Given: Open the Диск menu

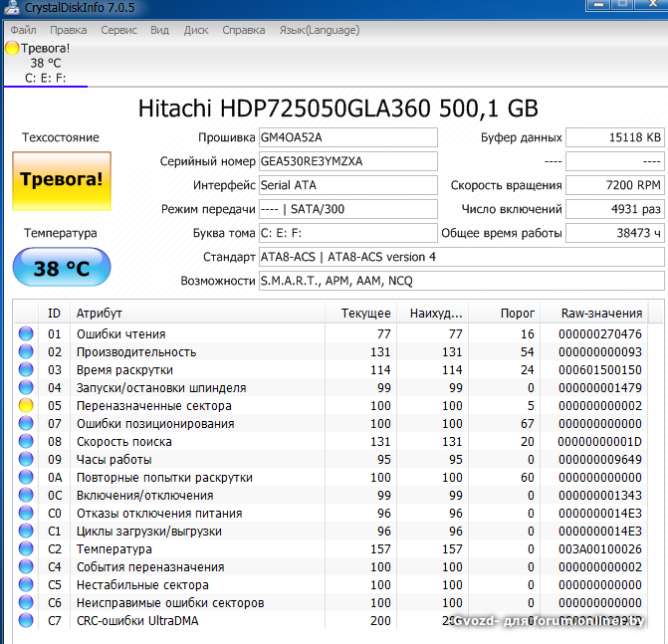Looking at the screenshot, I should coord(196,30).
